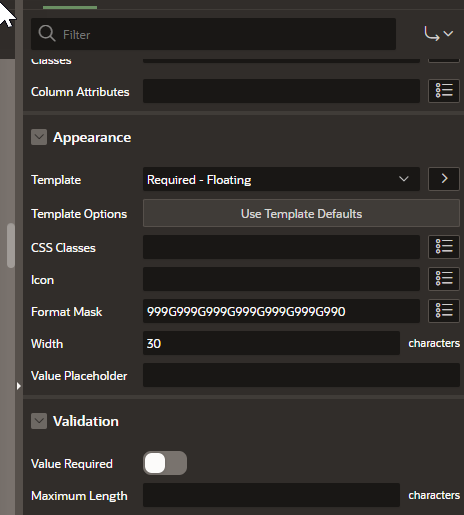This screenshot has height=515, width=464.
Task: Click into the Width field
Action: pyautogui.click(x=271, y=343)
